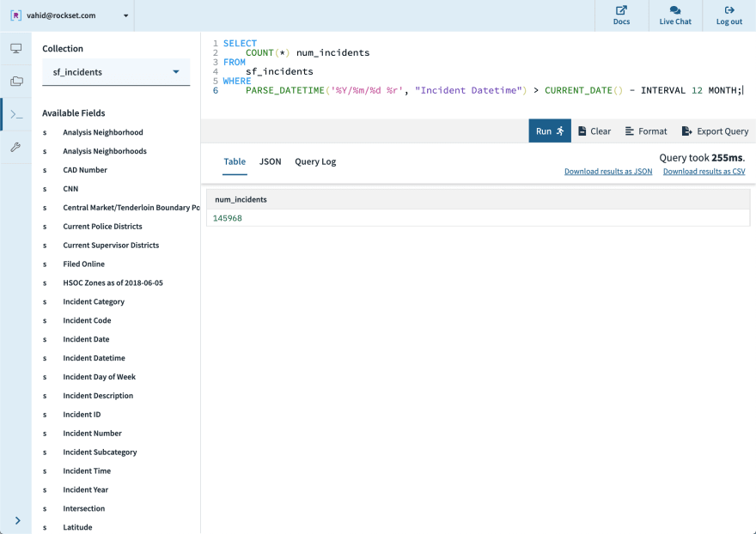The height and width of the screenshot is (534, 756).
Task: Format the SQL query
Action: click(646, 131)
